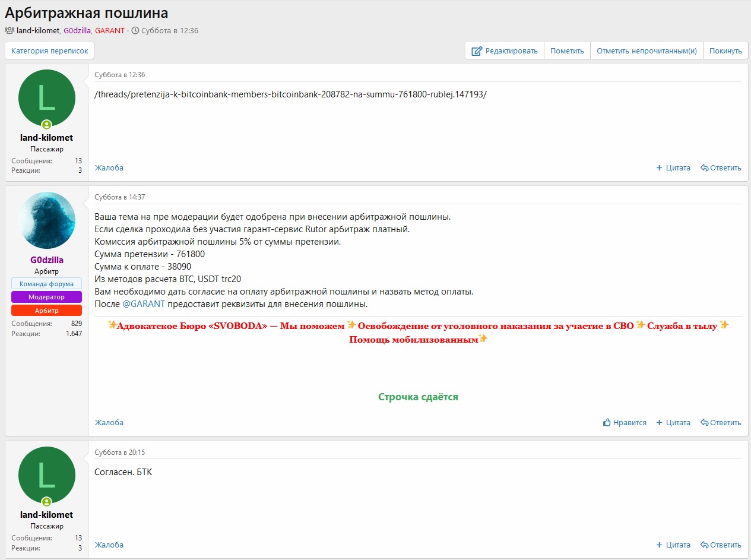This screenshot has width=751, height=560.
Task: Click the reply arrow icon in the first post
Action: [x=704, y=168]
